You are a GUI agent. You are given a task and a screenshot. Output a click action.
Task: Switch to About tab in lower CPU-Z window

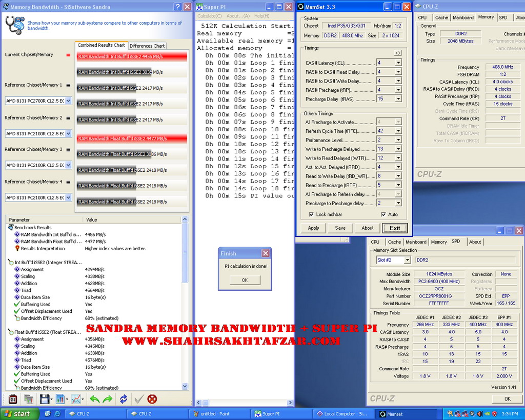pyautogui.click(x=475, y=242)
